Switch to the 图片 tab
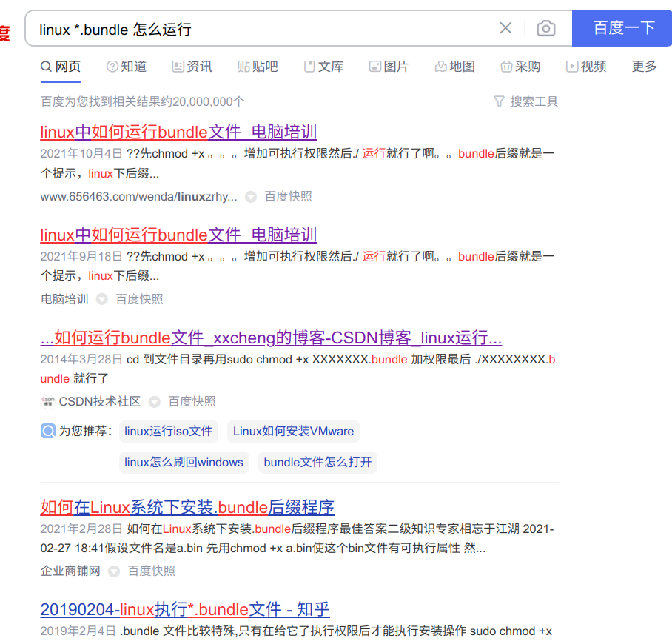Viewport: 672px width, 644px height. tap(389, 67)
